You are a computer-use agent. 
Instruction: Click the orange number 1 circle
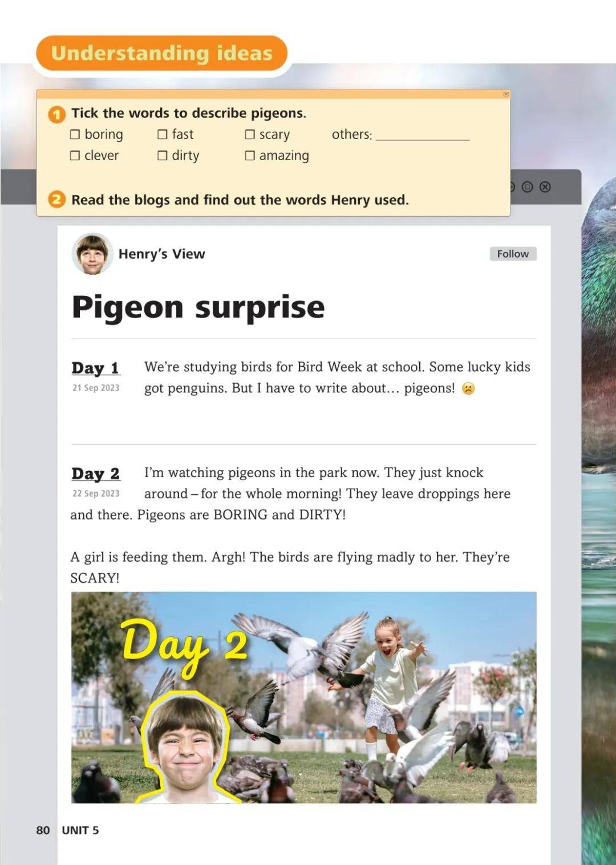coord(56,115)
